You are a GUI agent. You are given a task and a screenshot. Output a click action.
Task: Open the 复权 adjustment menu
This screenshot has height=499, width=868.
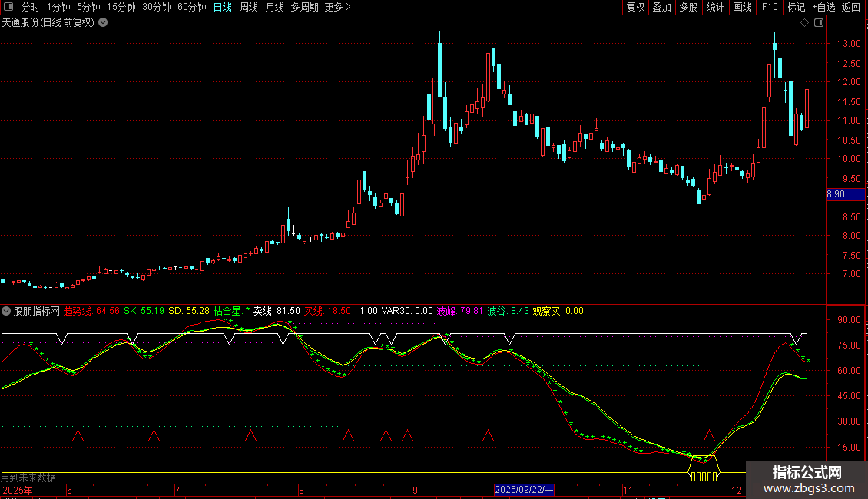click(x=635, y=7)
